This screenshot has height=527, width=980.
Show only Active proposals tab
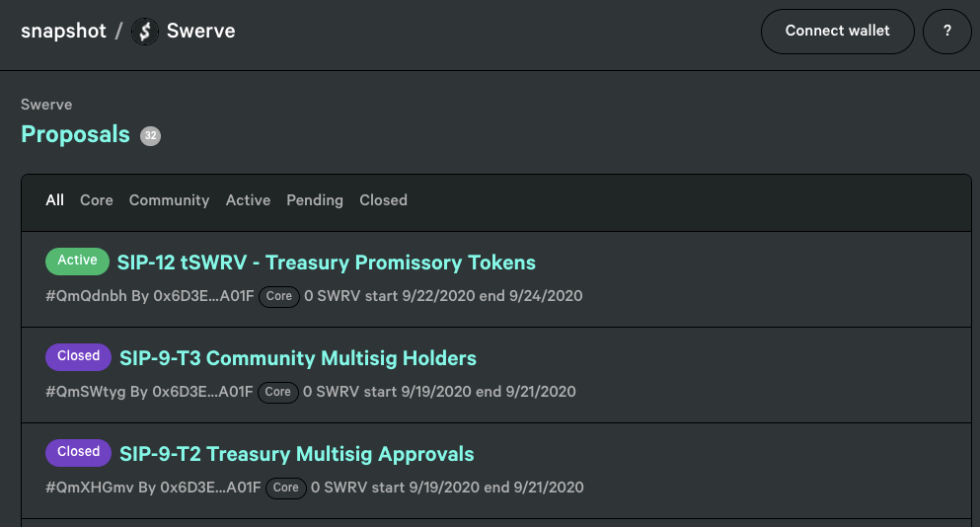pyautogui.click(x=248, y=200)
